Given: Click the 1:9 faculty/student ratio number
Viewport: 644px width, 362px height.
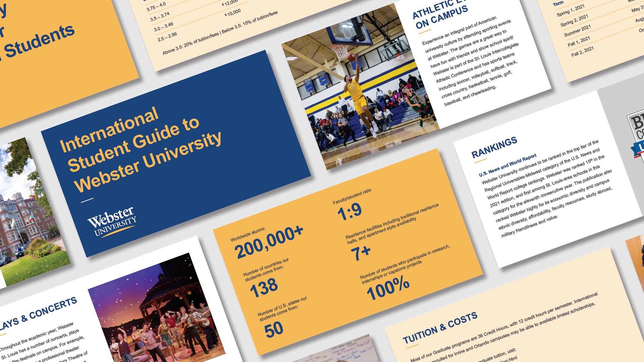Looking at the screenshot, I should (350, 212).
